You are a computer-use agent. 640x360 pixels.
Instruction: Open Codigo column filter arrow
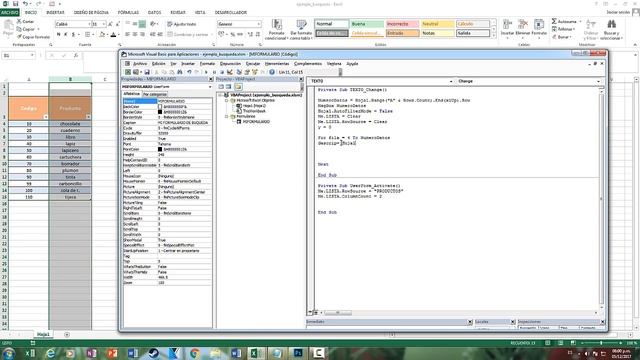click(x=45, y=117)
